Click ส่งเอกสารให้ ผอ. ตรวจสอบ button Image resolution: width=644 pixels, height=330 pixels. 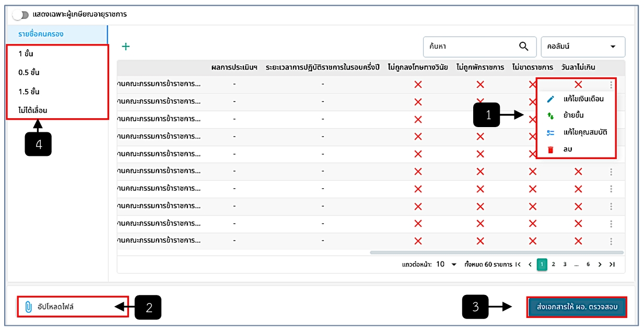coord(577,308)
